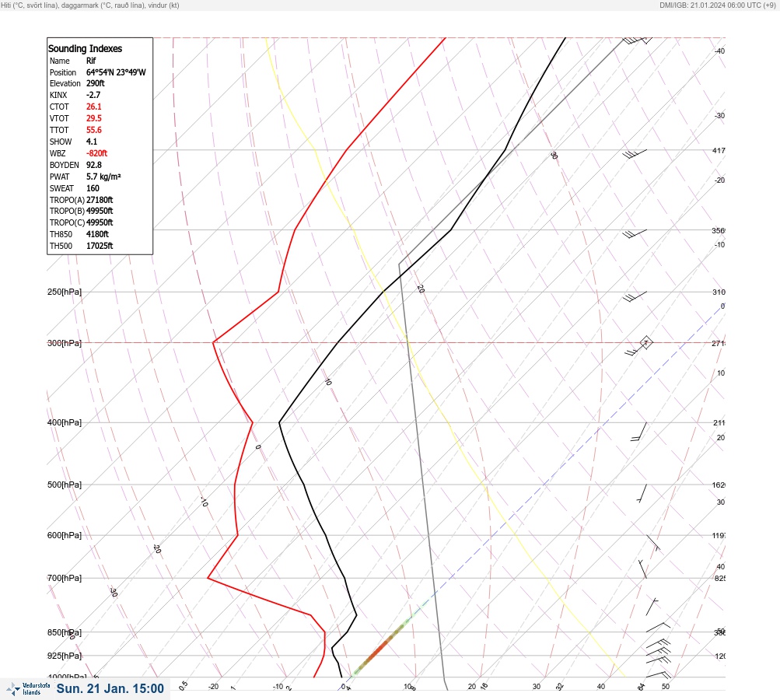Click the dew point kink at 700 hPa

pos(208,578)
